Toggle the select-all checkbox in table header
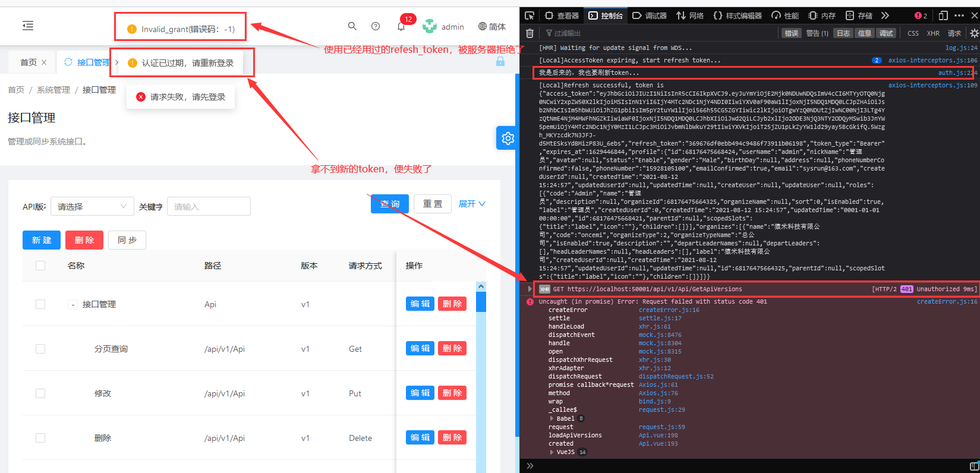 click(x=40, y=266)
